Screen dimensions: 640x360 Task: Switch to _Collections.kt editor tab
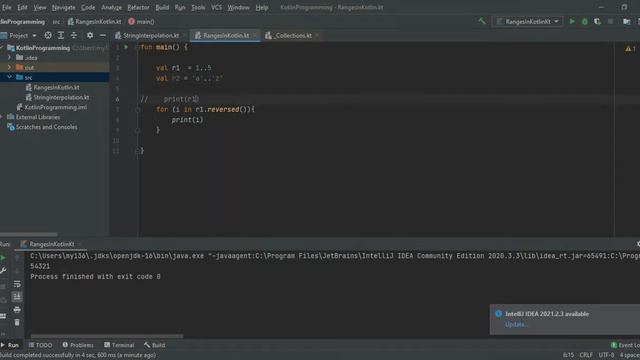(291, 36)
